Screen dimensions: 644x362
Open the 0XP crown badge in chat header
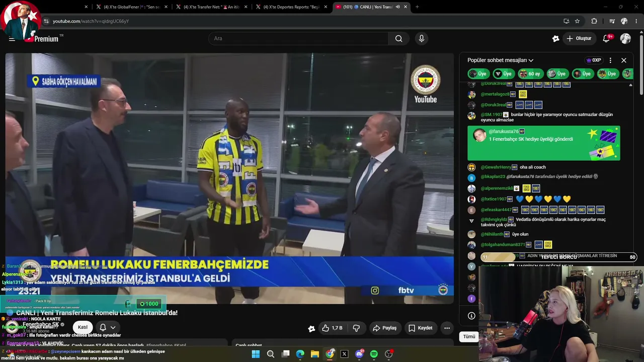[594, 60]
